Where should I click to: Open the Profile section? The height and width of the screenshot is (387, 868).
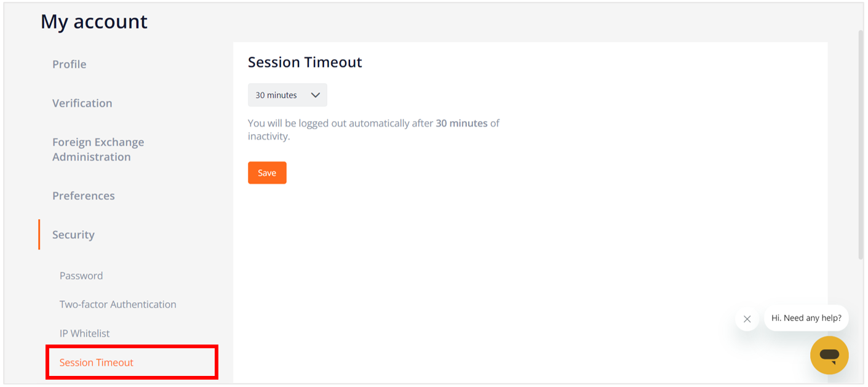coord(70,65)
